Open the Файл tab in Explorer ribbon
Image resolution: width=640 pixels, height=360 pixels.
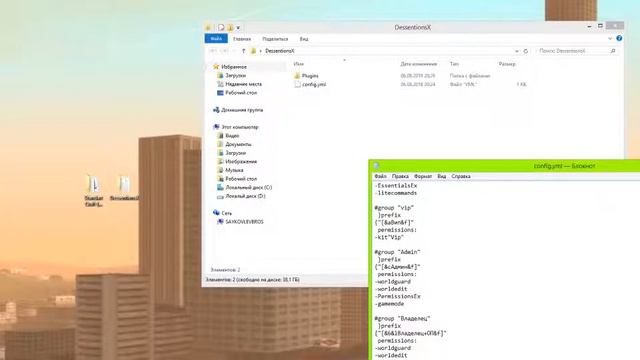tap(216, 39)
